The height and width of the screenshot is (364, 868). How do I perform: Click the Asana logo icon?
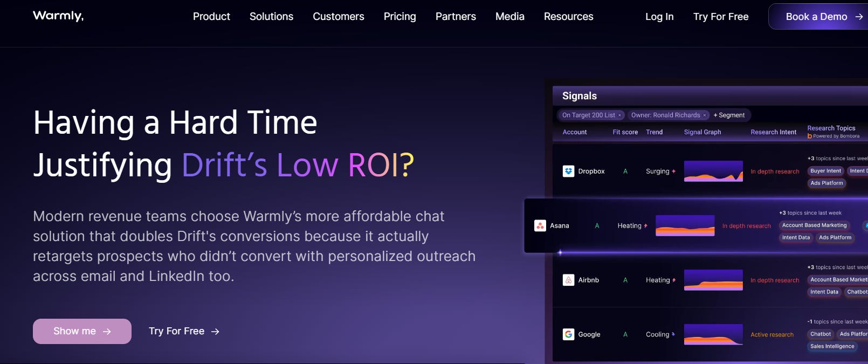(x=540, y=226)
